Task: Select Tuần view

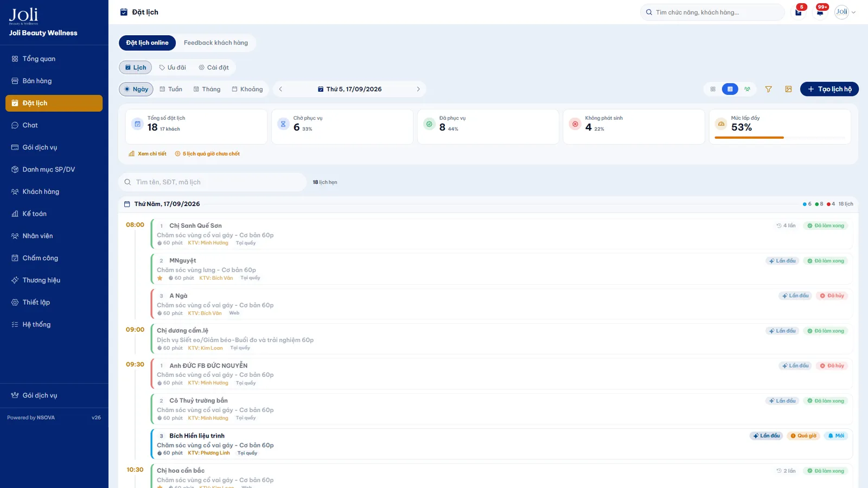Action: pos(171,89)
